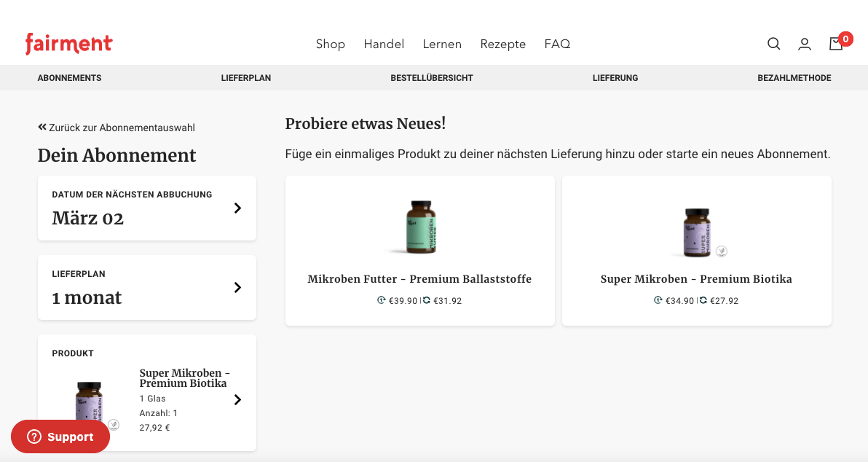
Task: Click vegan badge on Super Mikroben card
Action: click(x=722, y=251)
